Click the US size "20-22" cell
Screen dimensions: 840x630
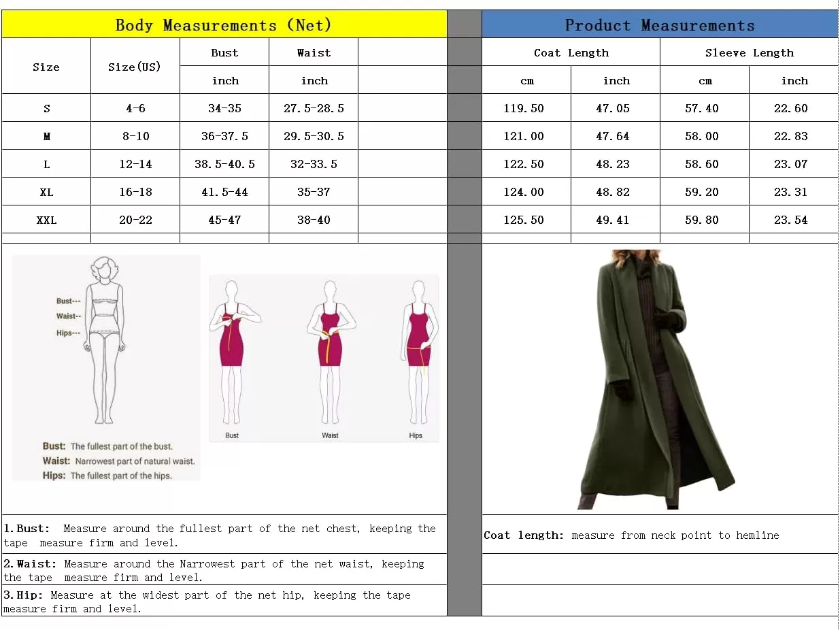[135, 220]
